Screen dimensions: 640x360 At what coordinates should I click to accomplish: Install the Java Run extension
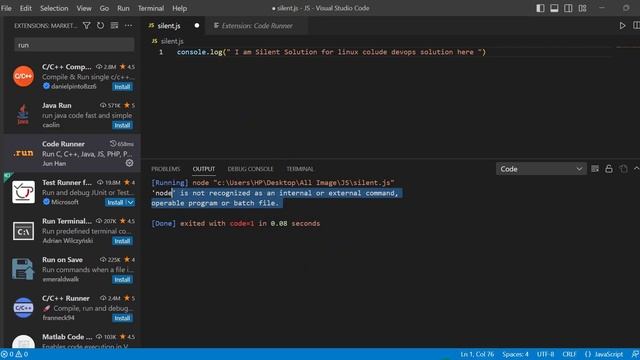pyautogui.click(x=122, y=125)
